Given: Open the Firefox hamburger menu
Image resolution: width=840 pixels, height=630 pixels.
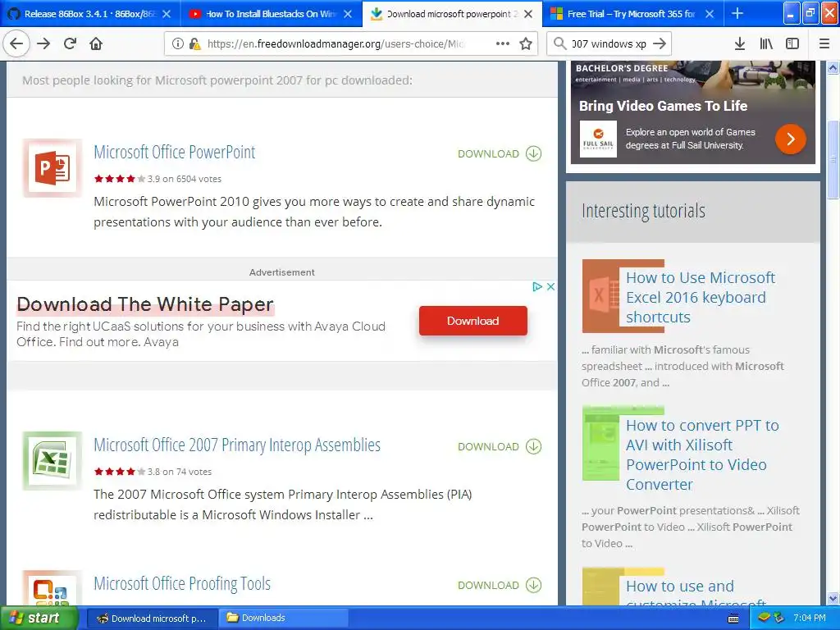Looking at the screenshot, I should point(824,44).
